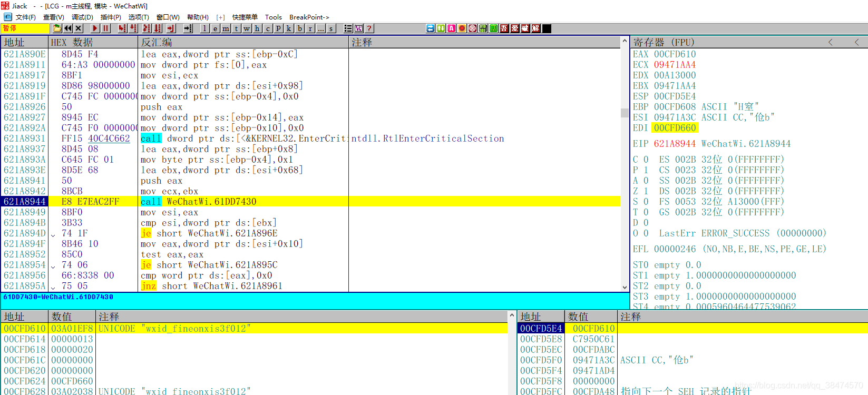This screenshot has width=868, height=395.
Task: Click the Run program play icon
Action: (x=95, y=28)
